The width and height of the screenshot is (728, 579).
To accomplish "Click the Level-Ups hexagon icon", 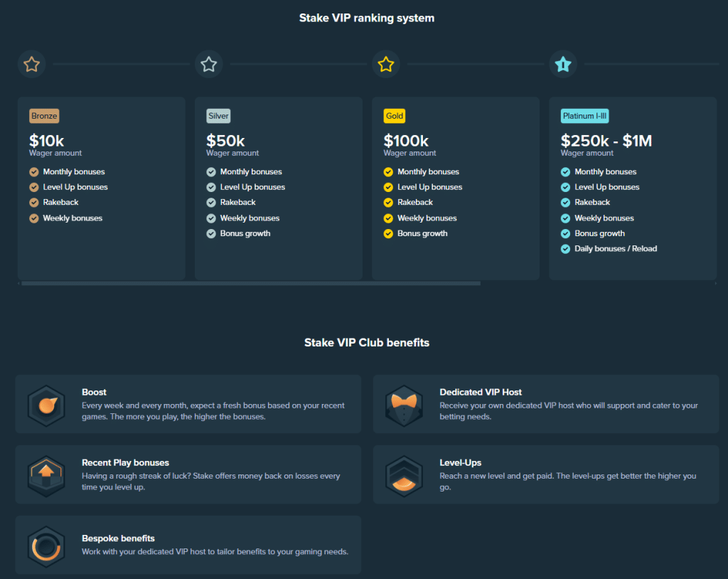I will (x=404, y=475).
